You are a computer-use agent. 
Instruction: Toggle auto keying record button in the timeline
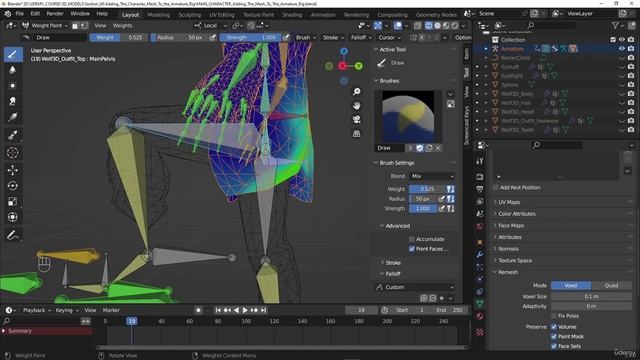pyautogui.click(x=198, y=310)
